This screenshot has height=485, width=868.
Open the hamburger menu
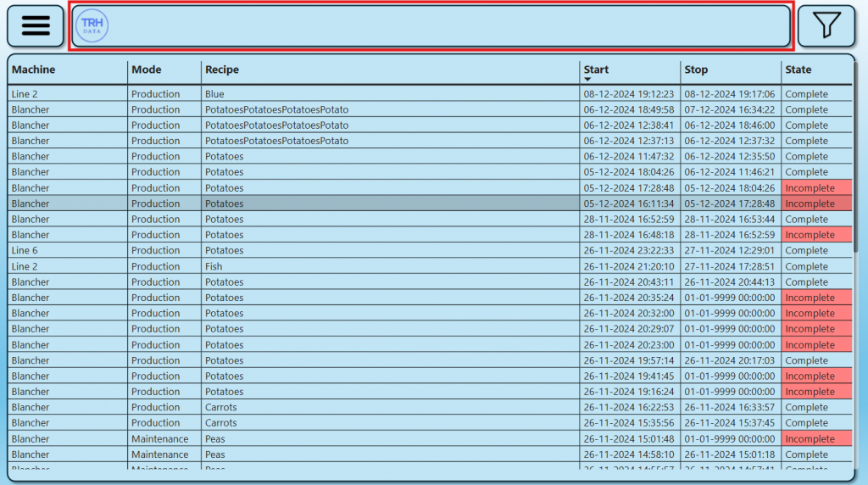[x=36, y=26]
